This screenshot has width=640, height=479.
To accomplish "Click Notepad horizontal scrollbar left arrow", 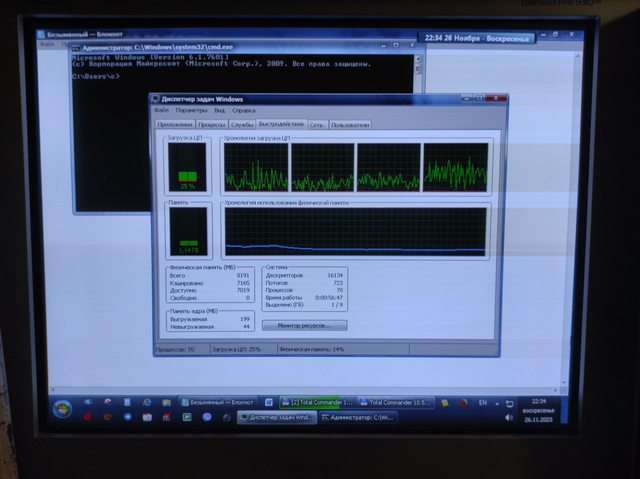I will coord(53,390).
